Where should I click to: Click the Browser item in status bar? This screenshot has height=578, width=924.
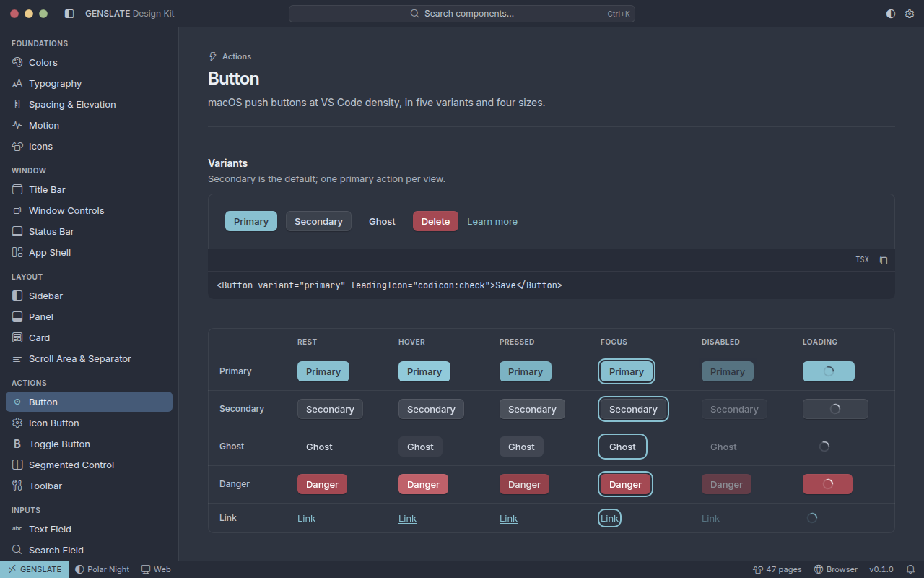(836, 569)
